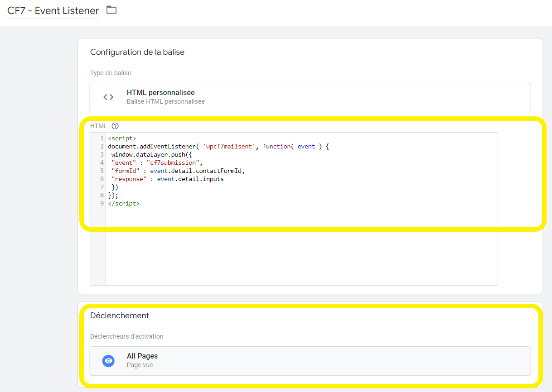Click the blue eye icon for All Pages

(x=108, y=361)
